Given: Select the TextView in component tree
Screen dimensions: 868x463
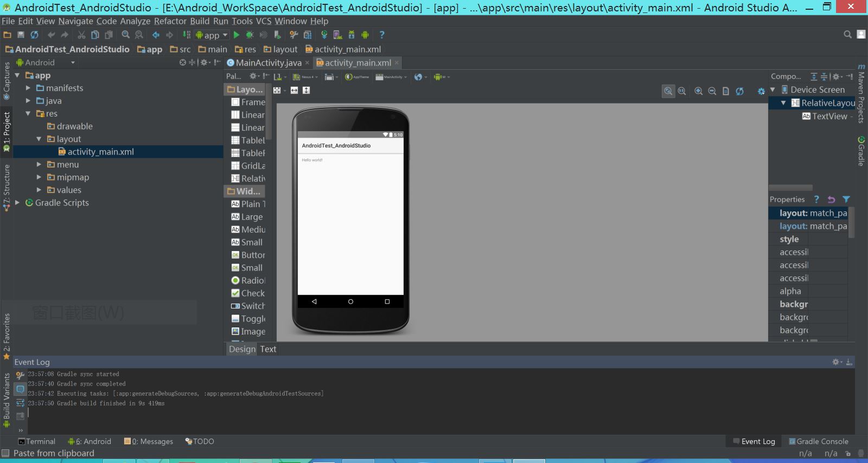Looking at the screenshot, I should [829, 116].
